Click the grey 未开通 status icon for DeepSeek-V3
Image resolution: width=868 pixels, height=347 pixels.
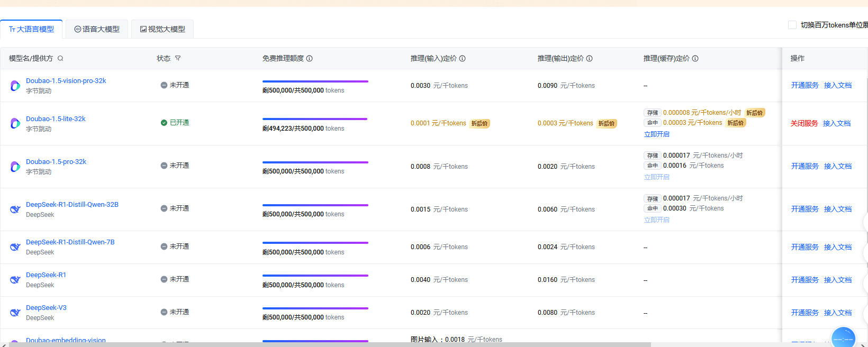click(x=164, y=312)
